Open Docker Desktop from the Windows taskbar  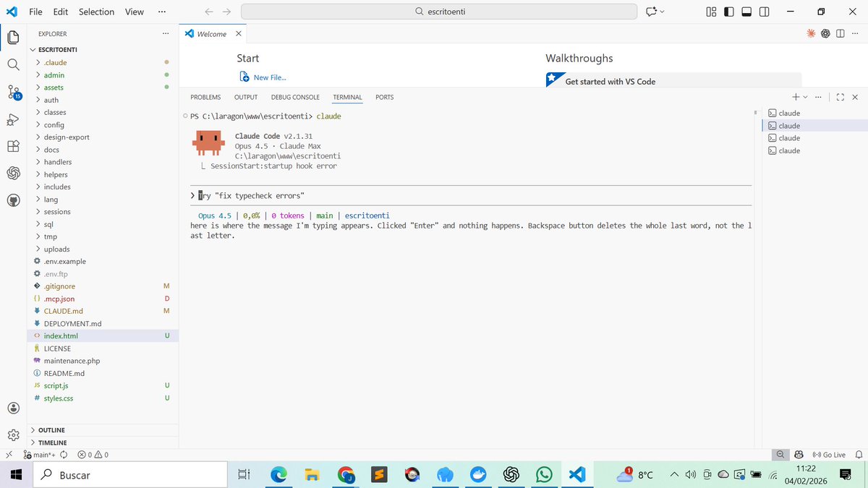(478, 474)
